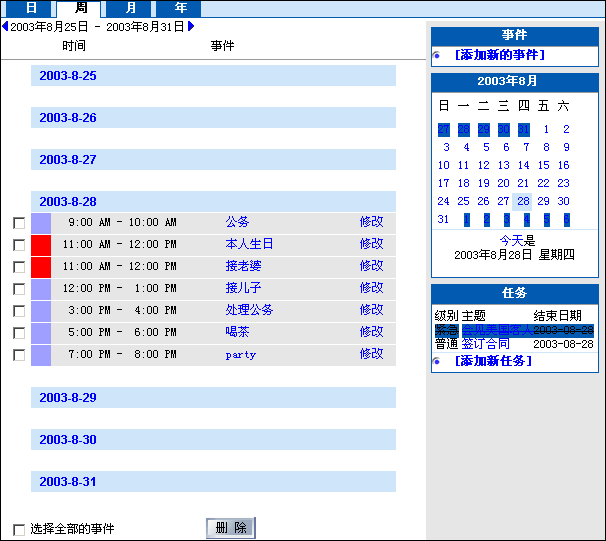Image resolution: width=606 pixels, height=541 pixels.
Task: Open the 2003-8-29 date header
Action: coord(68,398)
